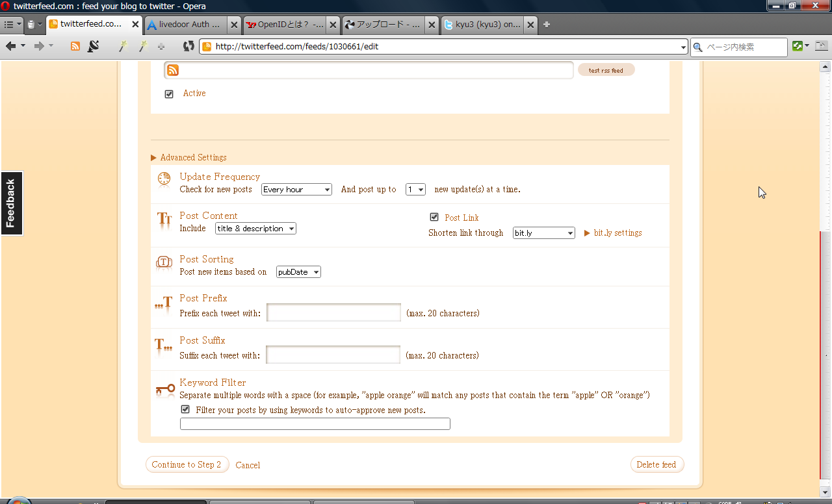Click the Post Sorting icon
The width and height of the screenshot is (832, 504).
[164, 262]
